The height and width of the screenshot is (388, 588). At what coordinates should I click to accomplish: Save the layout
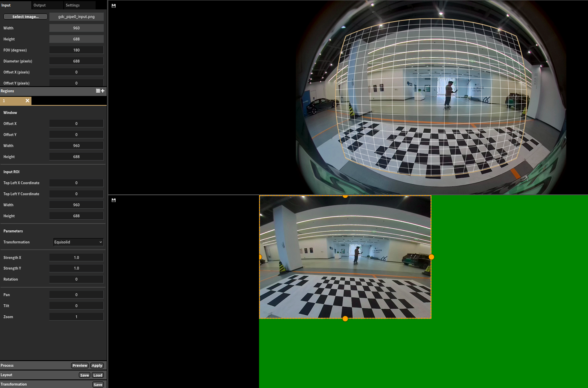[x=85, y=375]
